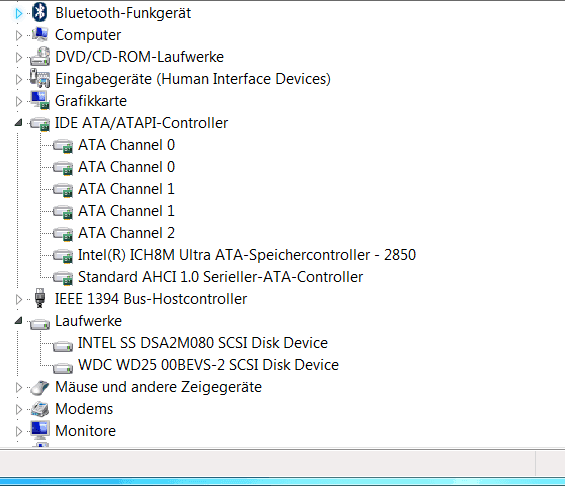Select the first ATA Channel 1 entry
Screen dimensions: 565x486
pyautogui.click(x=126, y=189)
